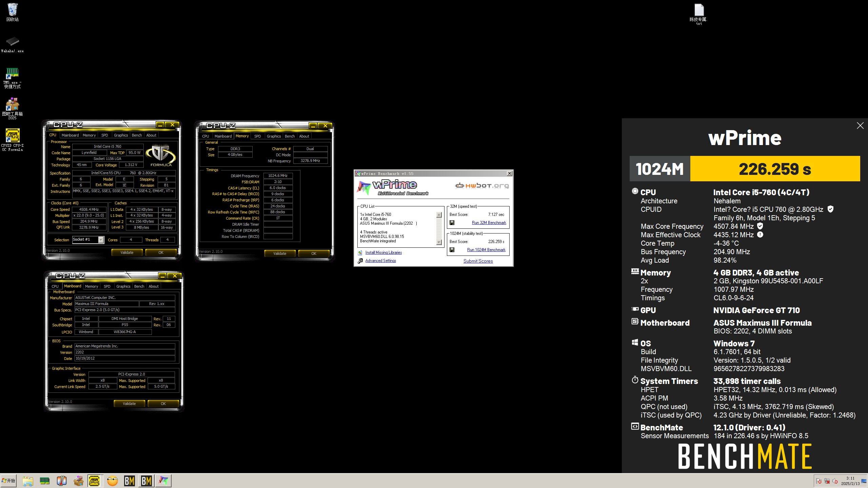Open the Action Center flag tray icon
This screenshot has width=868, height=488.
819,481
